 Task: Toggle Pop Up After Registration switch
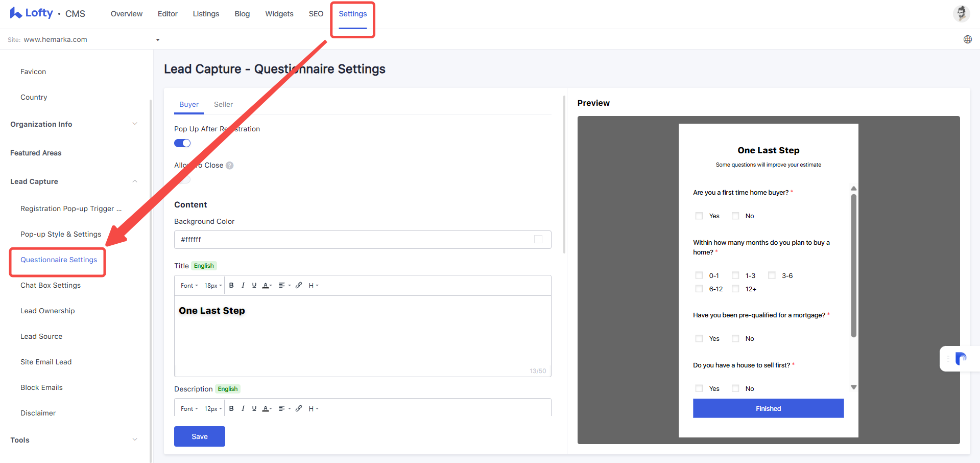point(182,143)
